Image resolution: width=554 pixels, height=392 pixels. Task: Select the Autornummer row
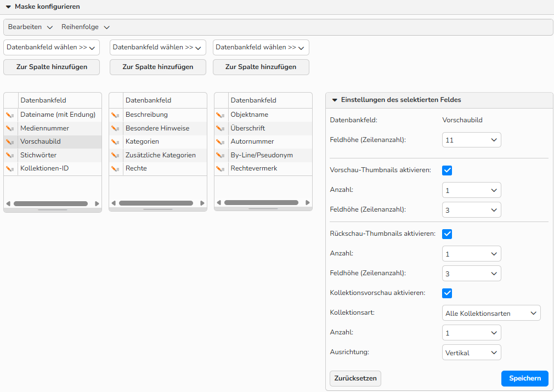pyautogui.click(x=263, y=142)
